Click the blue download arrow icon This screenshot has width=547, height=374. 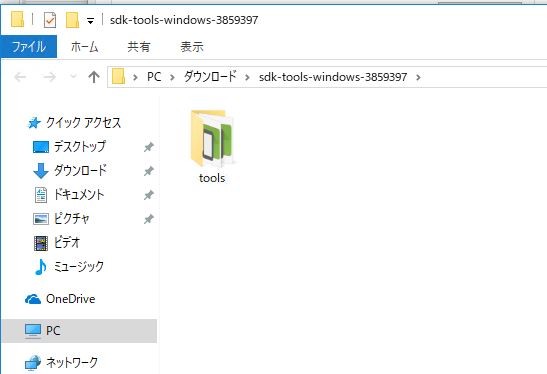pyautogui.click(x=41, y=171)
